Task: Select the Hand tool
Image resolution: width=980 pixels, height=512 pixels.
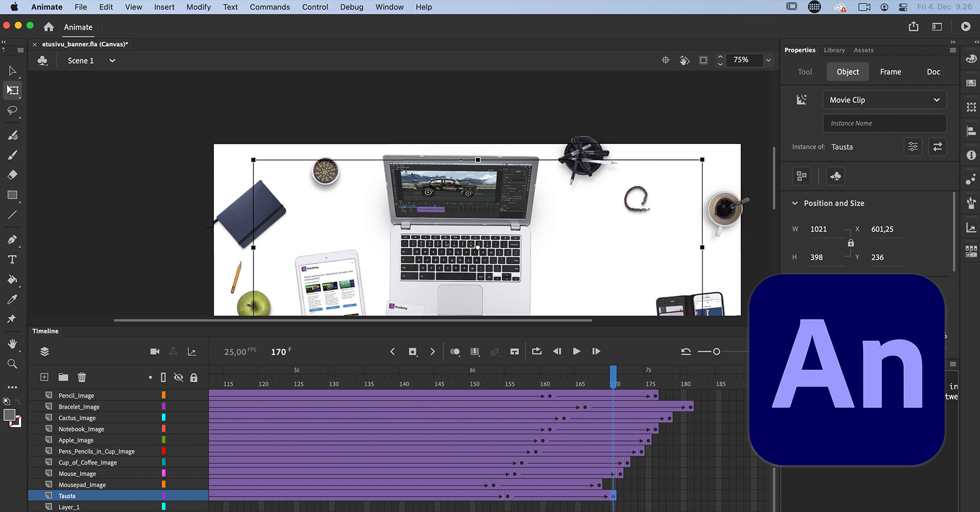Action: point(13,344)
